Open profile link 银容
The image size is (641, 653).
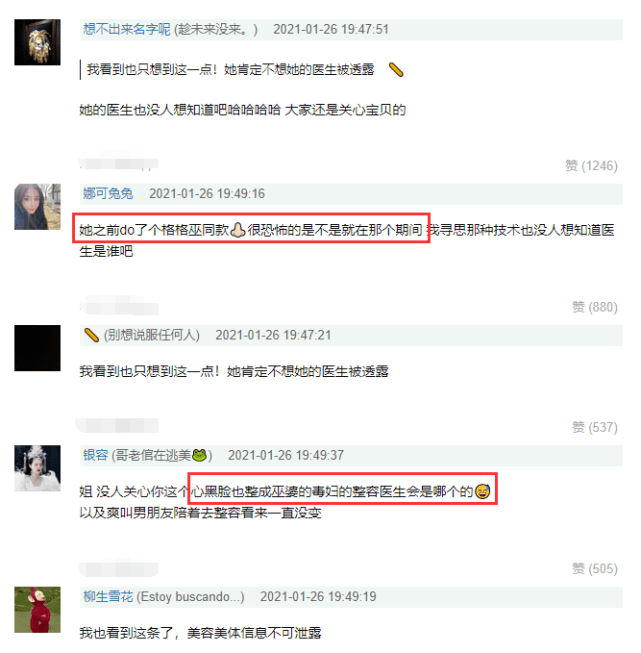(95, 455)
